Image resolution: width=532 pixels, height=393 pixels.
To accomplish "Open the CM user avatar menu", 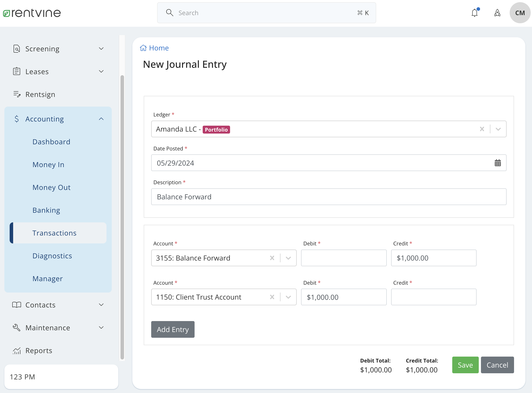I will [x=520, y=13].
